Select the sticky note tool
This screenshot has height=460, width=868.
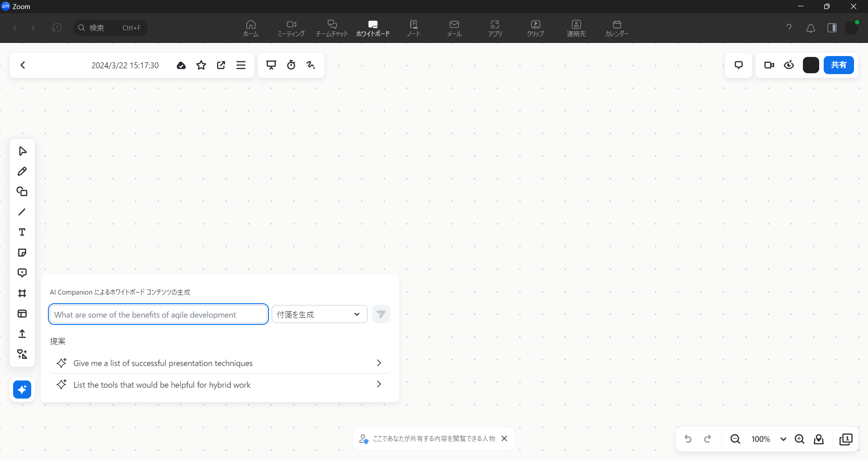(22, 253)
